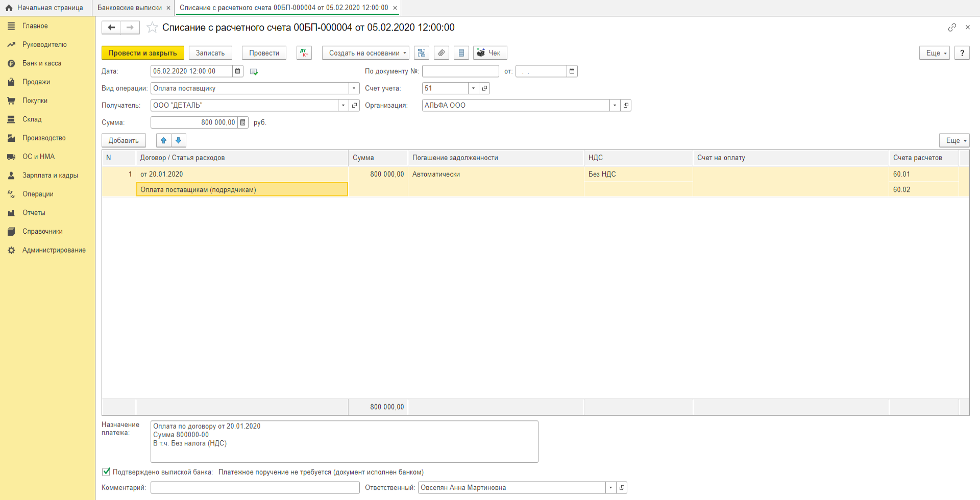Click the Комментарий input field
Screen dimensions: 980x500
click(x=255, y=488)
